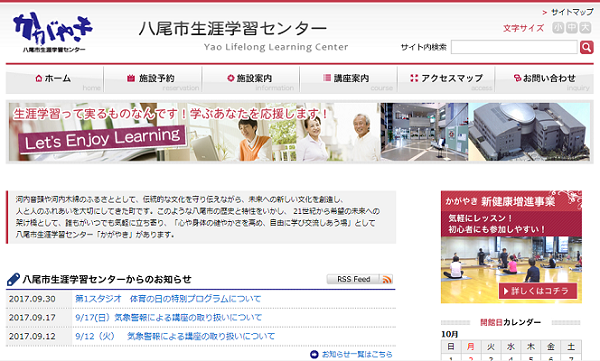Open the お問い合わせ inquiry page
The width and height of the screenshot is (600, 361).
click(x=545, y=80)
